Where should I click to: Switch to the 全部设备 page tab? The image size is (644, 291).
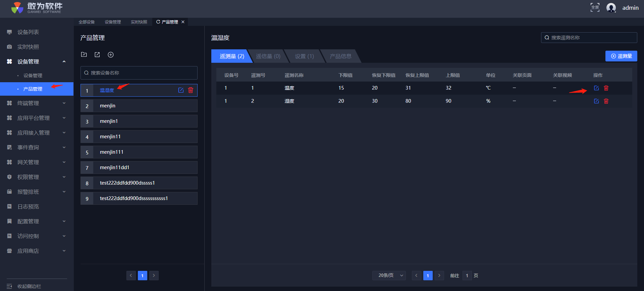87,22
